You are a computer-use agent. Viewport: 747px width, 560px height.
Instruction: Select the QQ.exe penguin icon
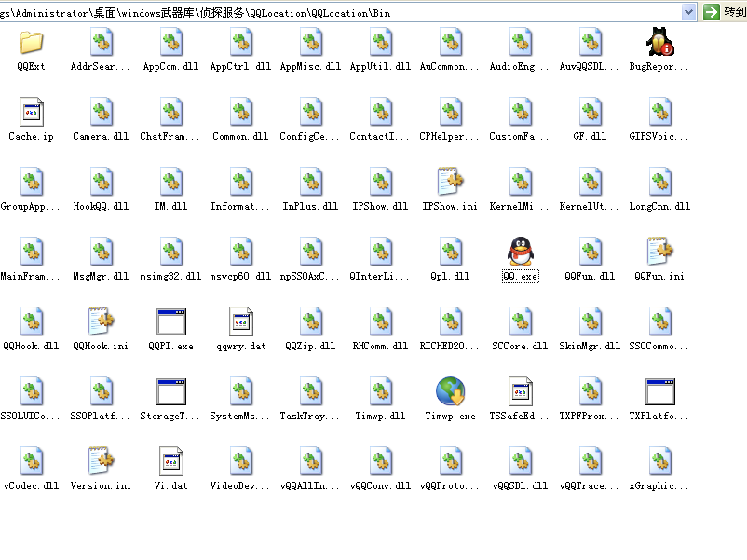point(521,252)
